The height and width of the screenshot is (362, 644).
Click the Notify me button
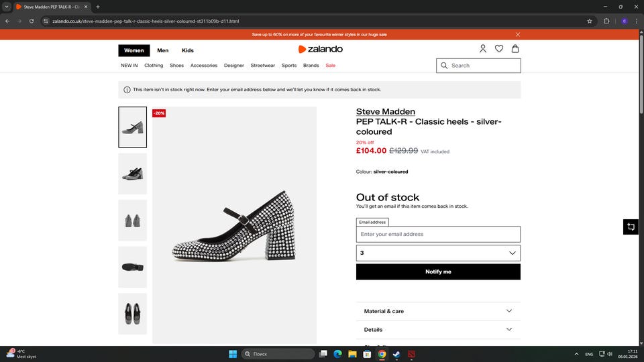click(x=438, y=271)
